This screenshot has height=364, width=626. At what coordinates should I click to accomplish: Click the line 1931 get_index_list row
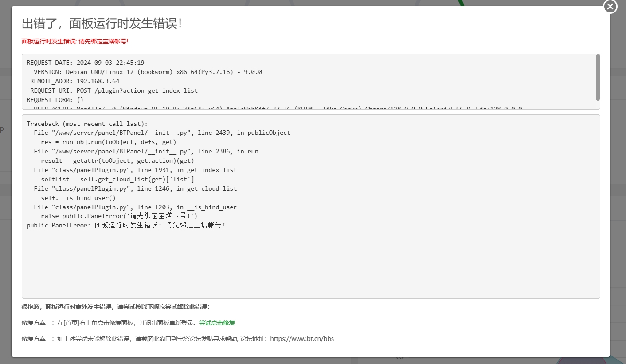tap(135, 170)
